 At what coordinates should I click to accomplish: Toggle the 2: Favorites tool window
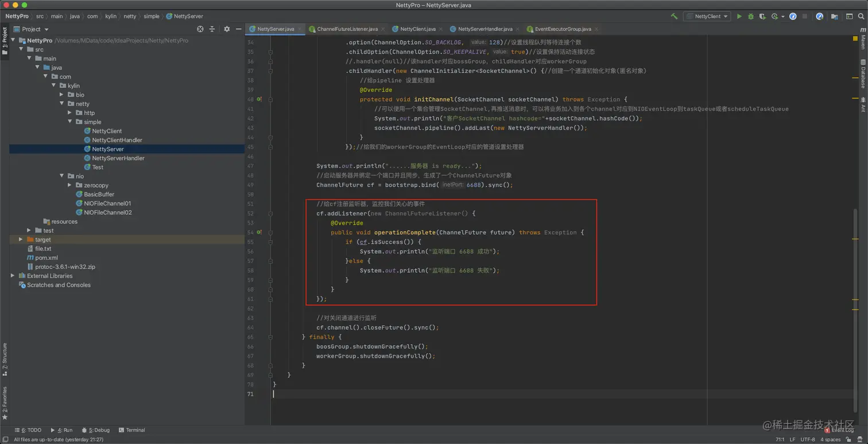tap(5, 403)
